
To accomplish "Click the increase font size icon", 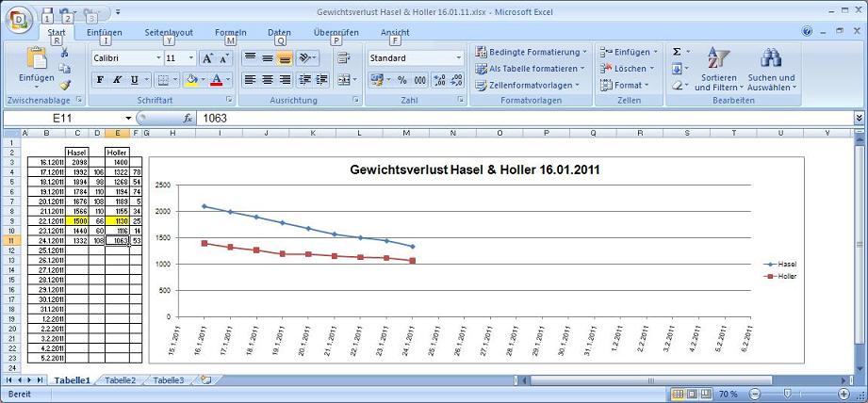I will click(207, 58).
